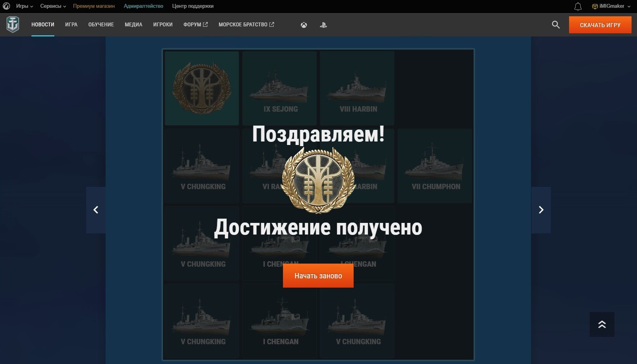Click the Wargaming logo in top bar
The image size is (637, 364).
(x=6, y=6)
